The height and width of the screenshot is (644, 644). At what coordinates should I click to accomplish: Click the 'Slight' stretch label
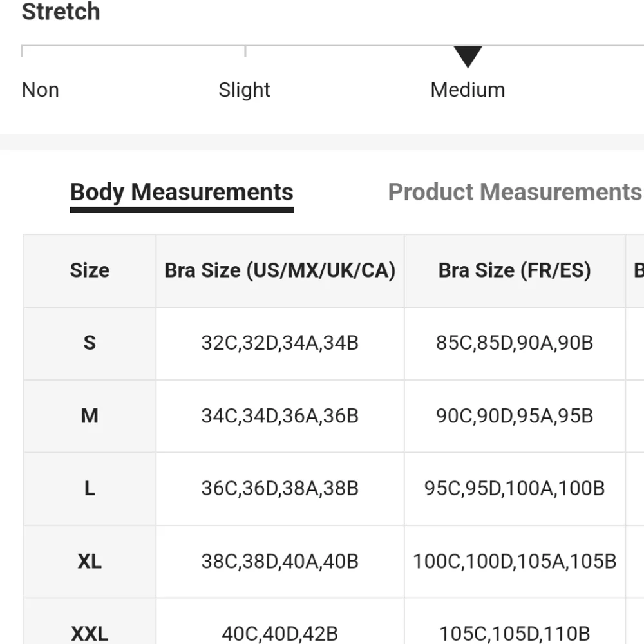244,90
